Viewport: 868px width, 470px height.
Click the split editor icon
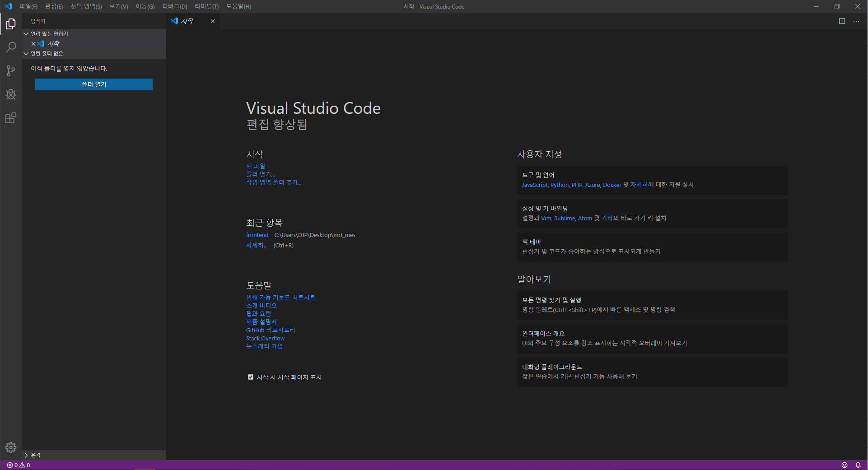(x=842, y=21)
